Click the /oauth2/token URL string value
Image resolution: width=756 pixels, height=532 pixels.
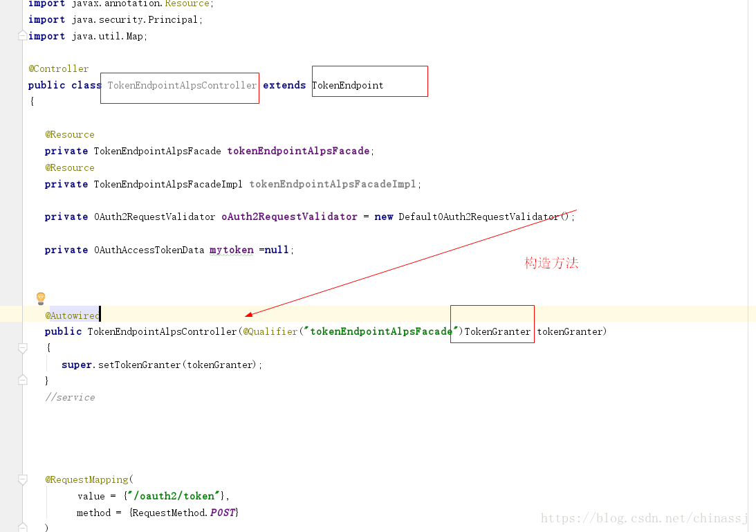click(x=173, y=496)
